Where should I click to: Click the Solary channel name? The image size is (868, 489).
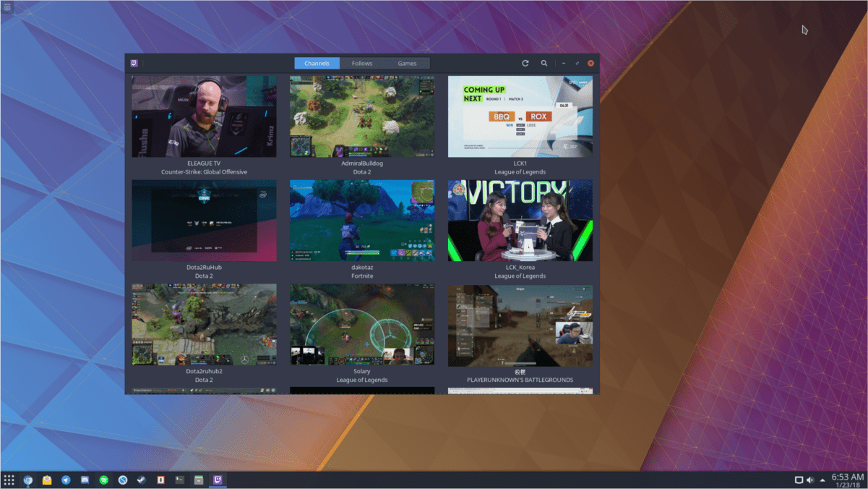pyautogui.click(x=362, y=371)
